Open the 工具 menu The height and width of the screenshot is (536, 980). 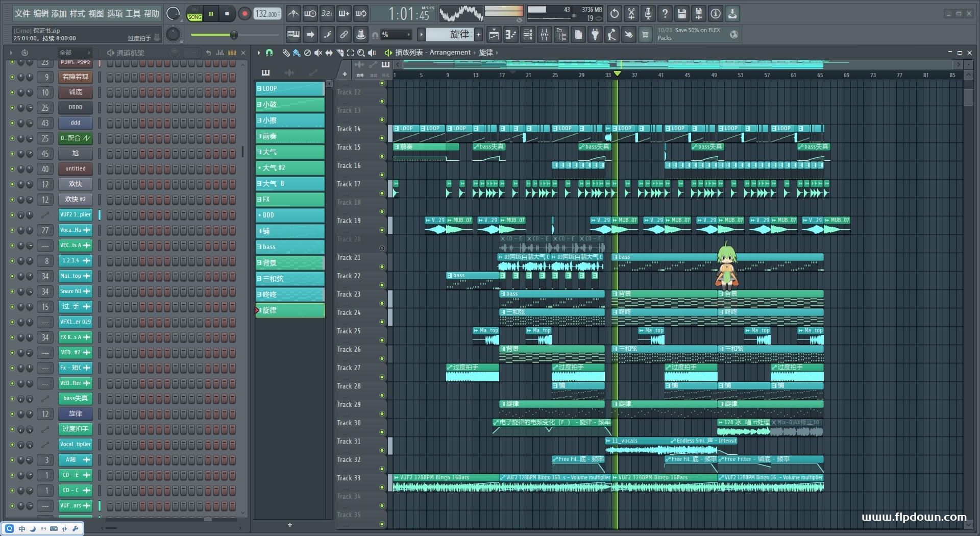pyautogui.click(x=133, y=14)
